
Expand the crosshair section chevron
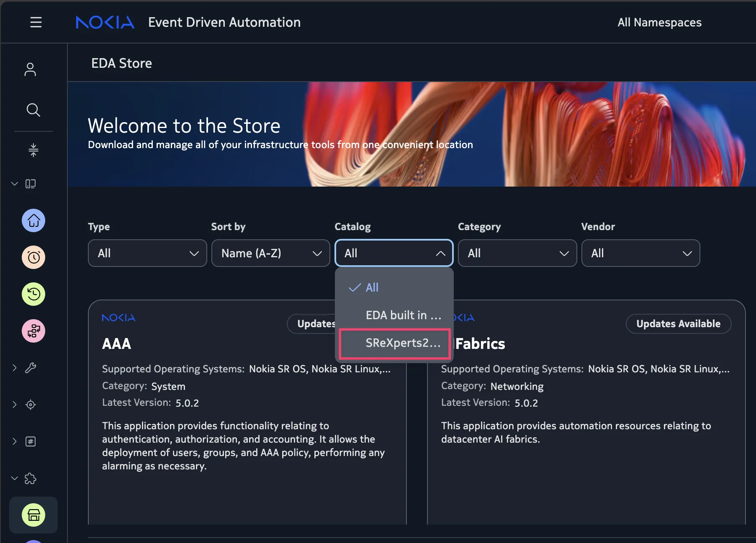pos(15,405)
